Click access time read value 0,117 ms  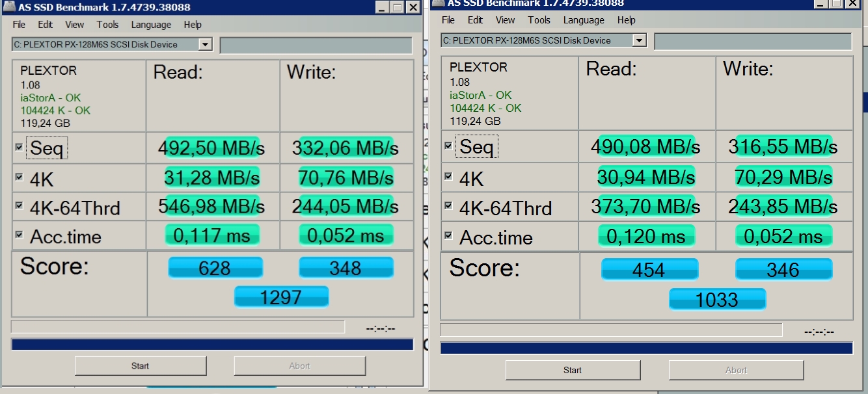[212, 235]
